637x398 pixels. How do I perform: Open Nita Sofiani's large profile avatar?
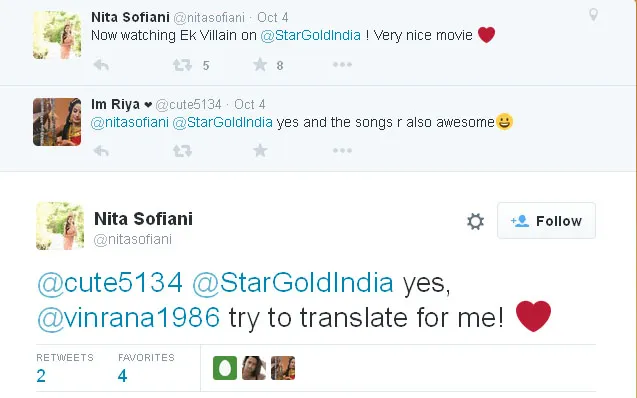[60, 226]
